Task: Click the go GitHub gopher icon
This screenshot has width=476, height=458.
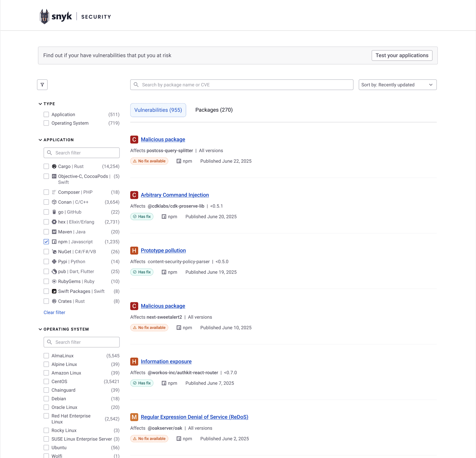Action: click(54, 212)
